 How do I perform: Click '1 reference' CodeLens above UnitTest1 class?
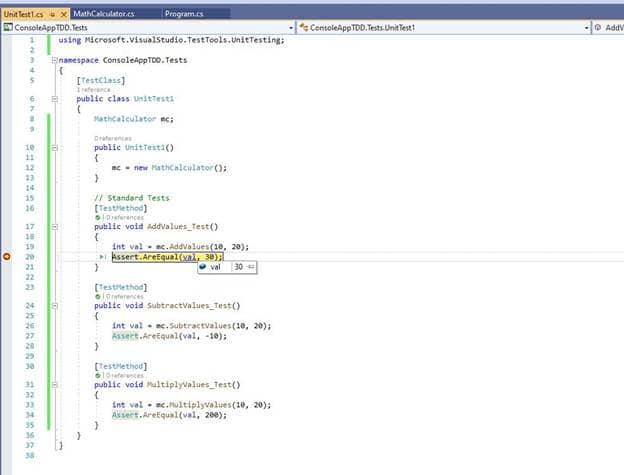(94, 90)
